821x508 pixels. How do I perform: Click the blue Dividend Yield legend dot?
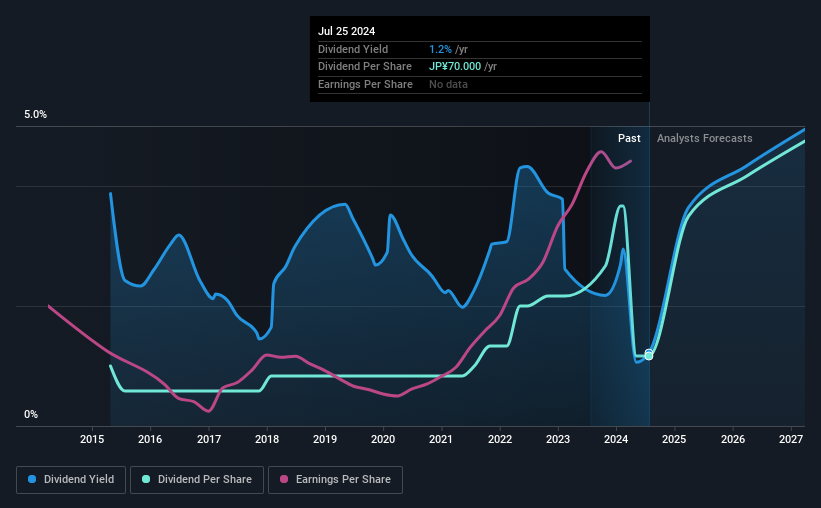(x=33, y=480)
